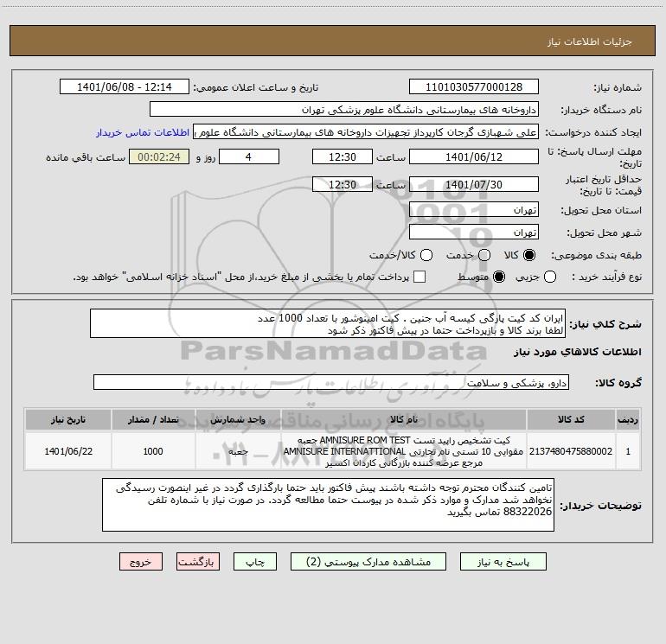Click the شرح کلی نیاز label
The width and height of the screenshot is (666, 644).
[605, 324]
